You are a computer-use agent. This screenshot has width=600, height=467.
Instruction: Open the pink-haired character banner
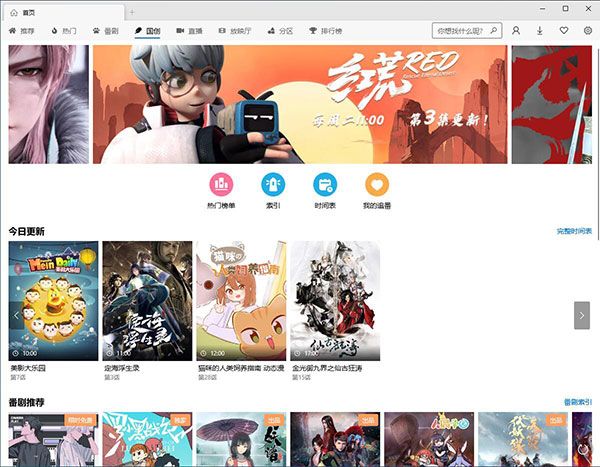point(49,105)
